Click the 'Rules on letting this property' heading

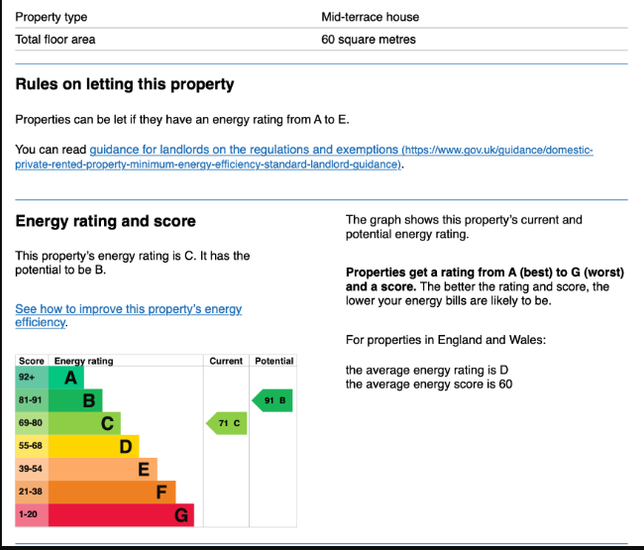point(125,85)
